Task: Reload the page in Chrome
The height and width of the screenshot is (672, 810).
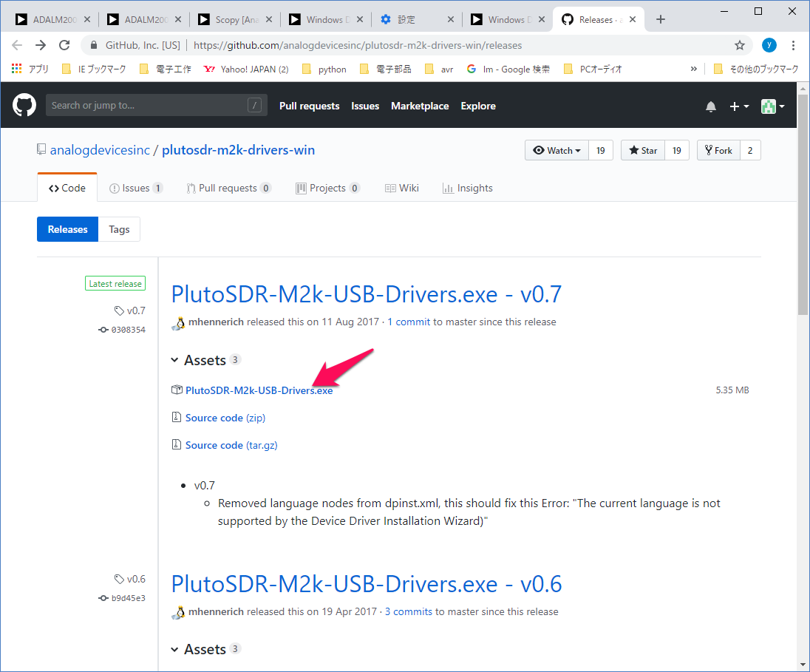Action: point(64,45)
